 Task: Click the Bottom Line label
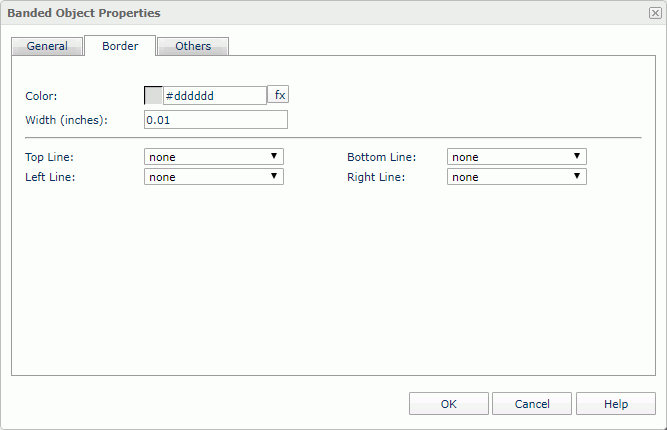[381, 157]
